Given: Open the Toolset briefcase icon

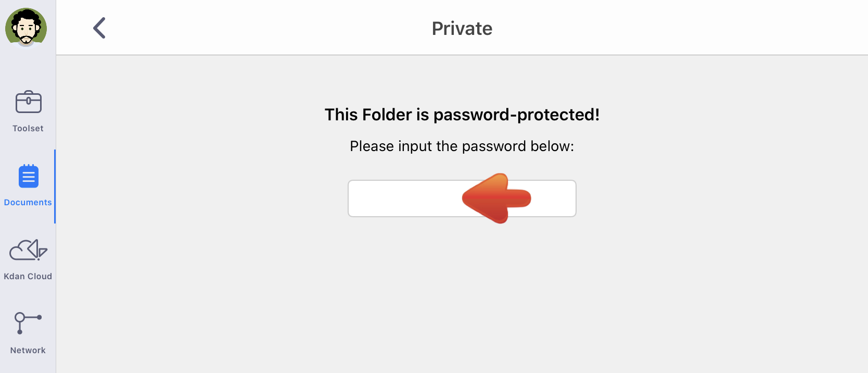Looking at the screenshot, I should point(28,102).
